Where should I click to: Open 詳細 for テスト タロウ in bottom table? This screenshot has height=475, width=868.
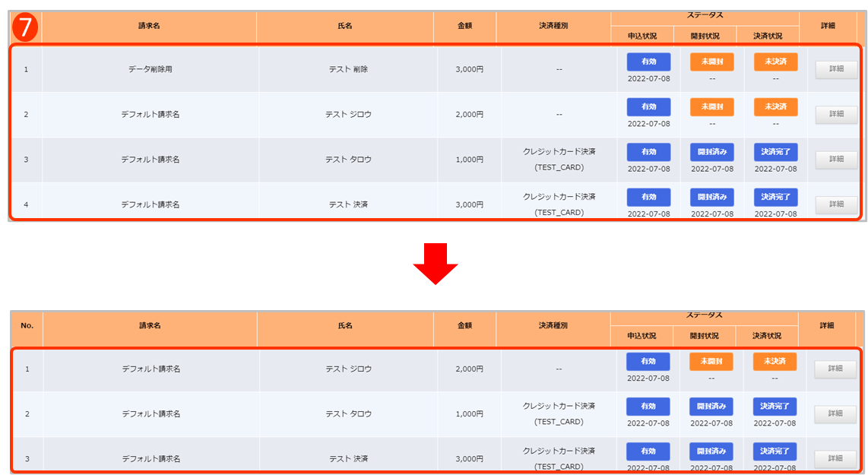point(835,413)
